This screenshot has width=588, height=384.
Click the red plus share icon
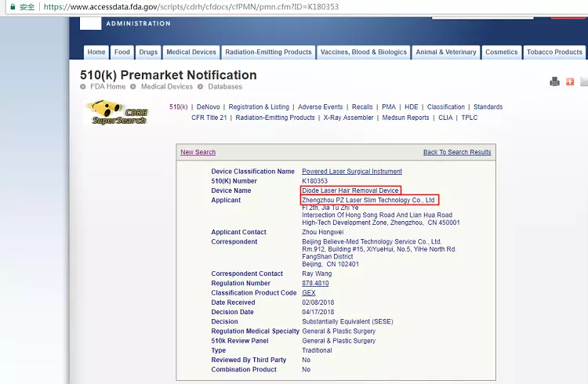pyautogui.click(x=570, y=81)
